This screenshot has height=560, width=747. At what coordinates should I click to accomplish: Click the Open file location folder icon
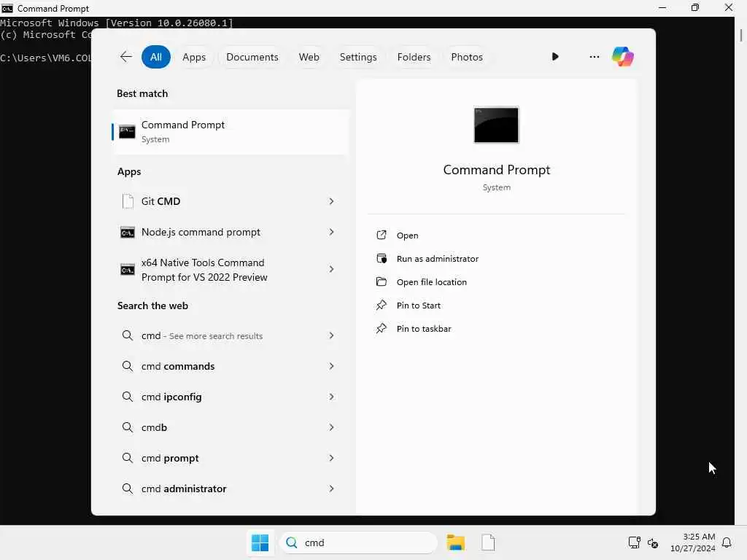381,281
